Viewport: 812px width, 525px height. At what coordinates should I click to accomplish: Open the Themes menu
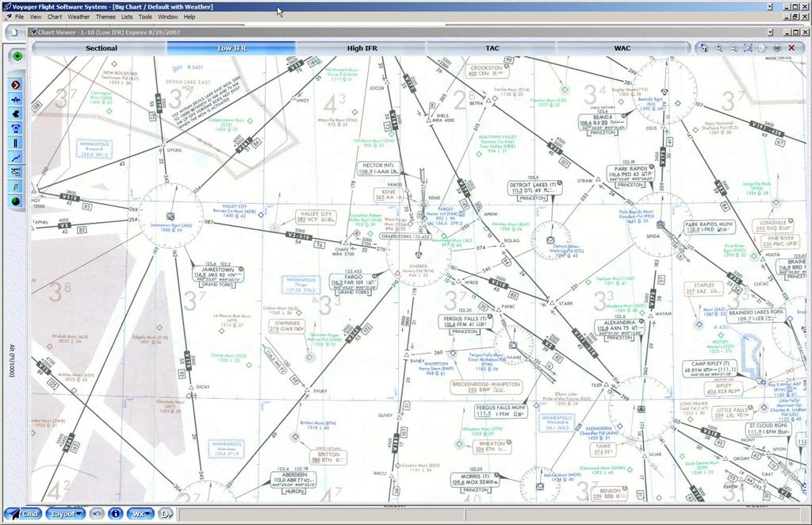[x=105, y=17]
